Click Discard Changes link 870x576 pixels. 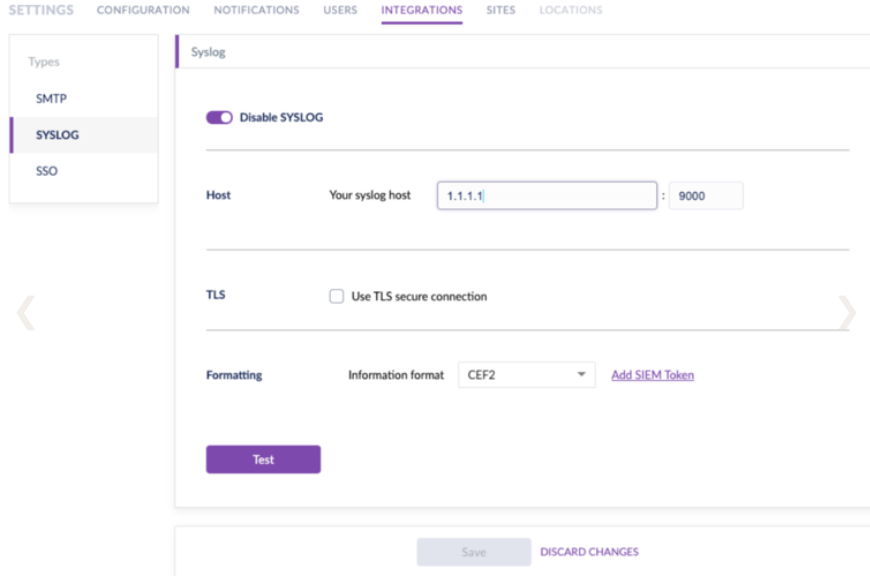coord(589,552)
